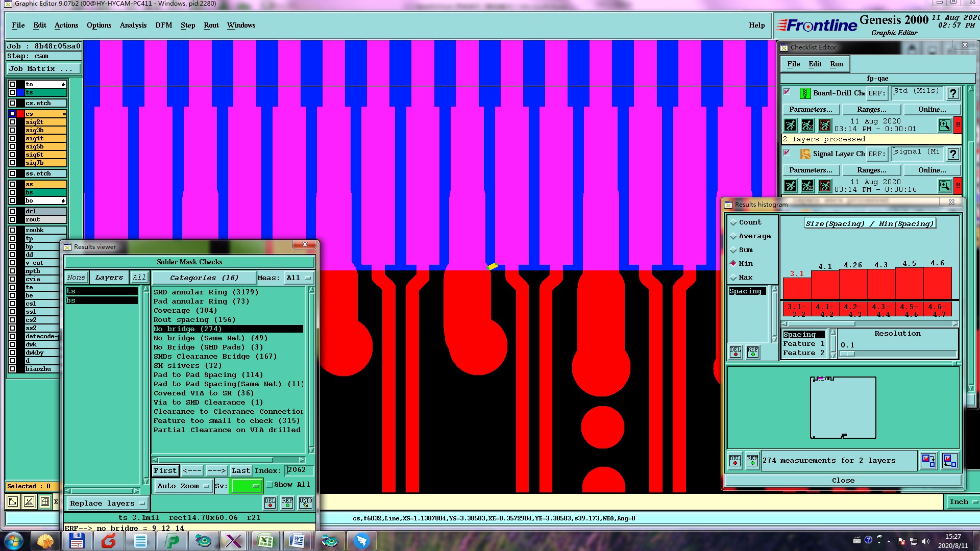
Task: Open the Analysis menu
Action: point(133,25)
